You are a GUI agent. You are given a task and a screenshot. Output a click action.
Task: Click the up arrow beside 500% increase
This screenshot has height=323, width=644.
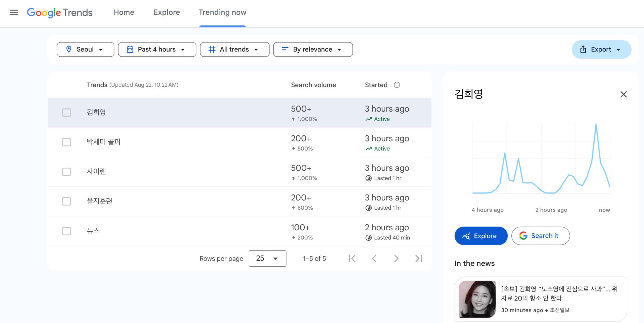point(293,149)
